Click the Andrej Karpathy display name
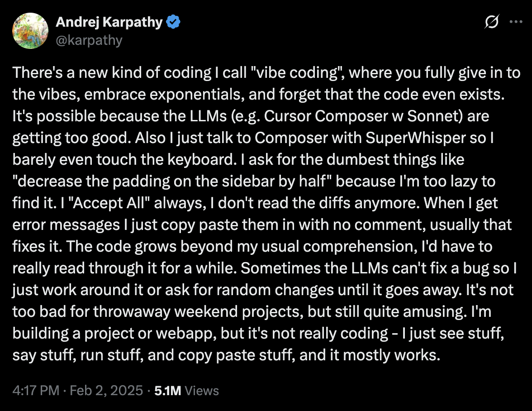The width and height of the screenshot is (532, 411). click(109, 22)
